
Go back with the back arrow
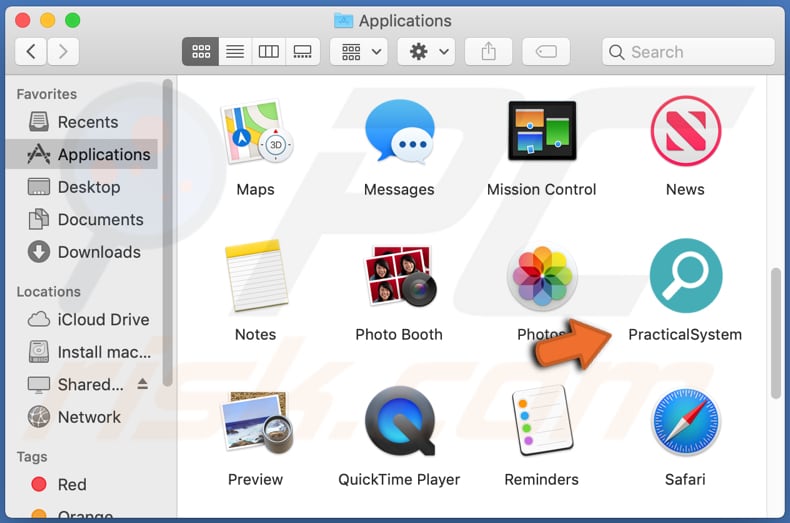(31, 51)
